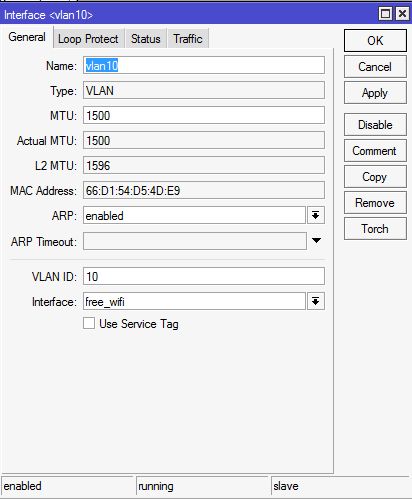Open the Status tab
This screenshot has width=412, height=499.
146,39
